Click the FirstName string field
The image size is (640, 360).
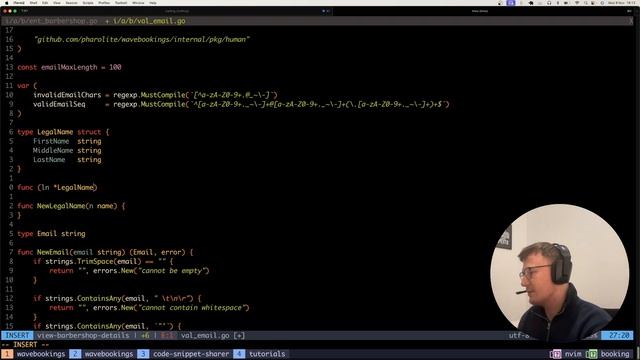coord(67,142)
